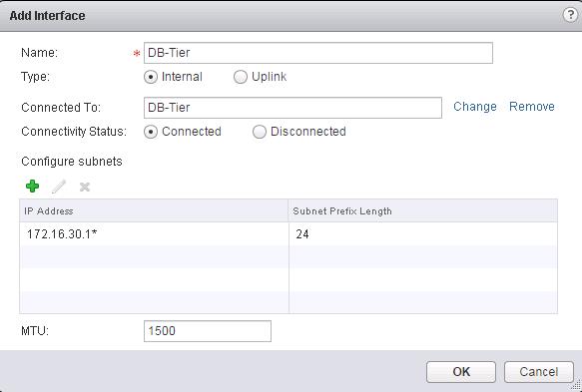This screenshot has width=582, height=392.
Task: Focus the Name field containing DB-Tier
Action: (318, 53)
